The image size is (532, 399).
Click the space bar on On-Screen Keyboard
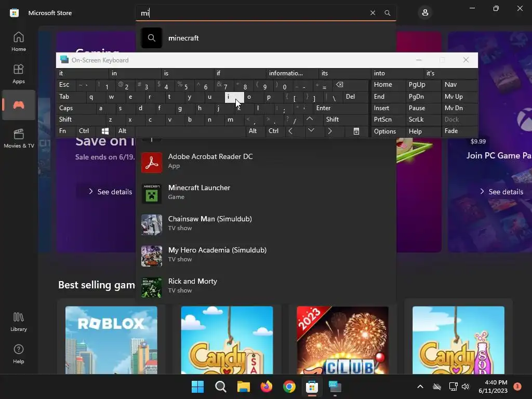(190, 131)
